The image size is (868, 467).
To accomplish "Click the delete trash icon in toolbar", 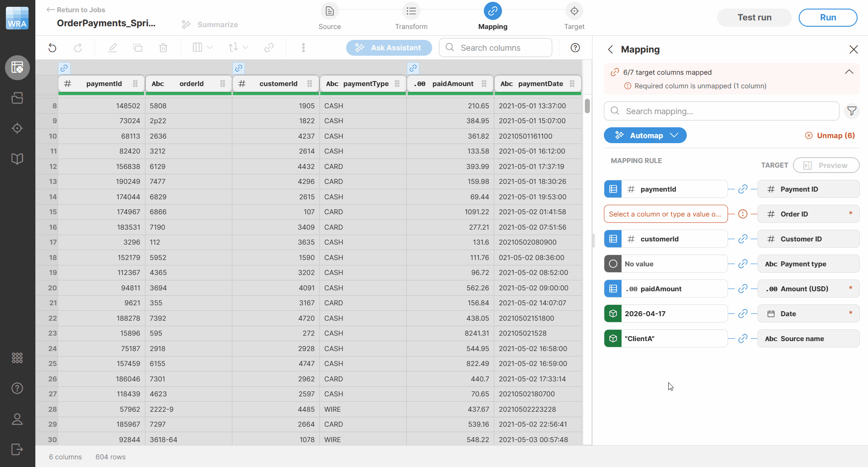I will click(163, 48).
